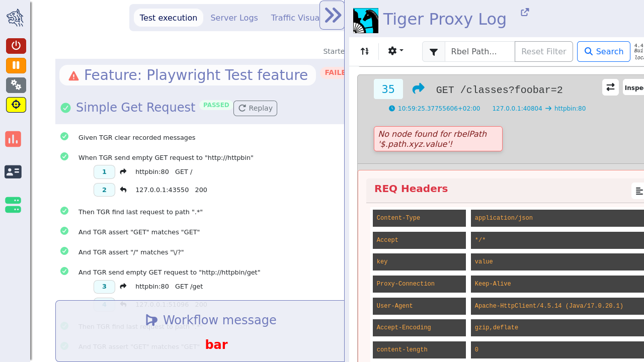The height and width of the screenshot is (362, 644).
Task: Open Tiger Proxy Log in external window
Action: (x=525, y=12)
